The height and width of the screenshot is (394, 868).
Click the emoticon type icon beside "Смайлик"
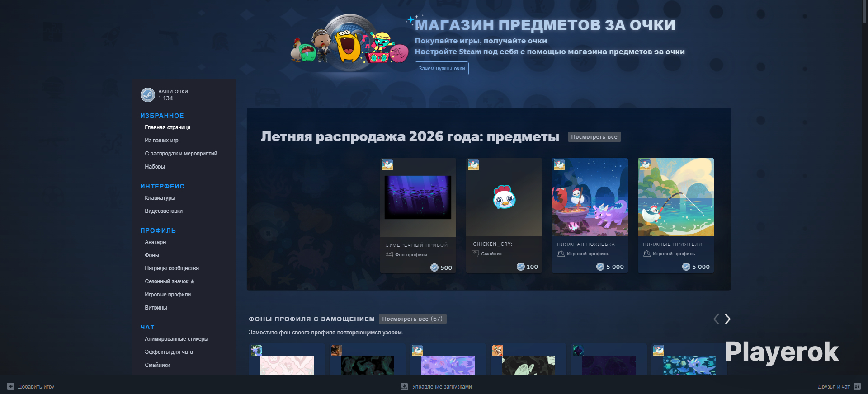pos(475,253)
